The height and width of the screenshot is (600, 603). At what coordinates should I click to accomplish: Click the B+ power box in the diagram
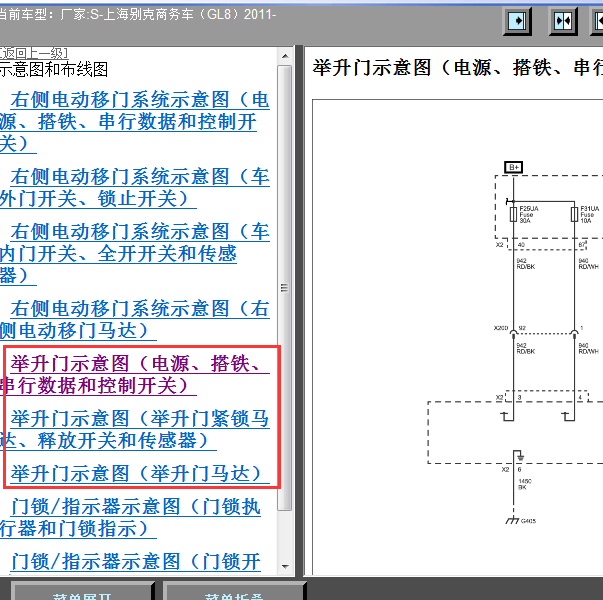(x=513, y=167)
